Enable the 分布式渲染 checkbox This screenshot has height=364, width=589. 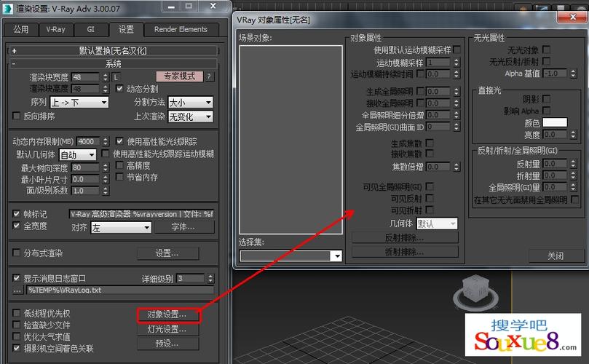click(x=17, y=253)
